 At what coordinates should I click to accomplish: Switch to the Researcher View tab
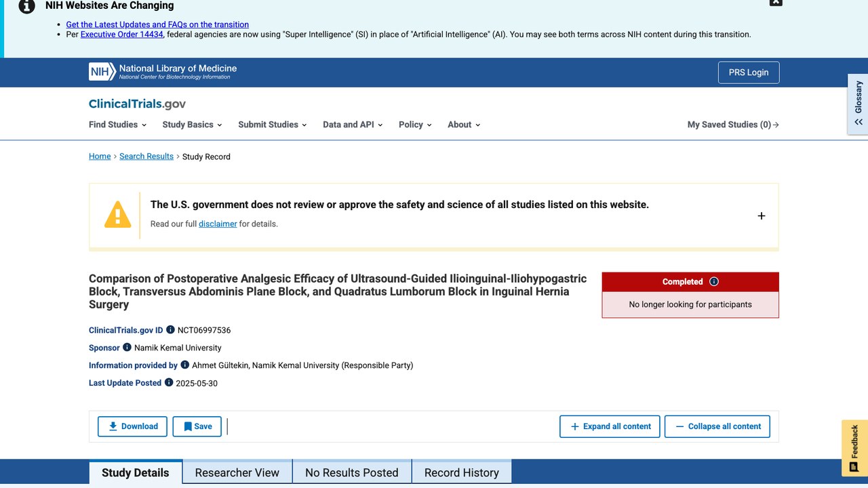[237, 472]
